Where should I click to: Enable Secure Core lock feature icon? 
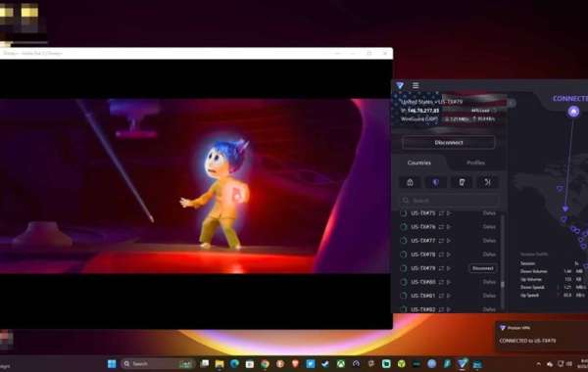click(410, 182)
